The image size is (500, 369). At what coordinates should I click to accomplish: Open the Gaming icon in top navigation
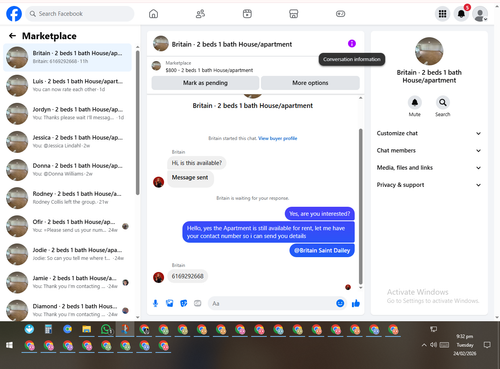click(x=340, y=14)
